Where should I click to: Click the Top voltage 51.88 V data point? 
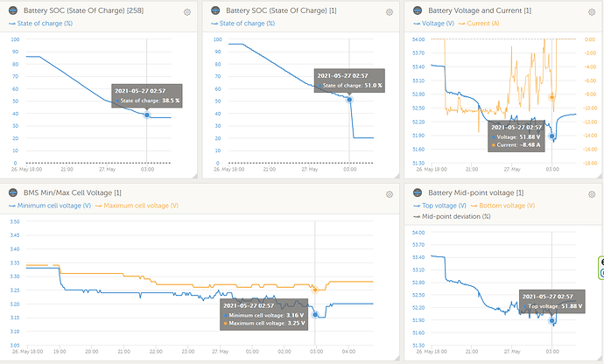click(552, 321)
